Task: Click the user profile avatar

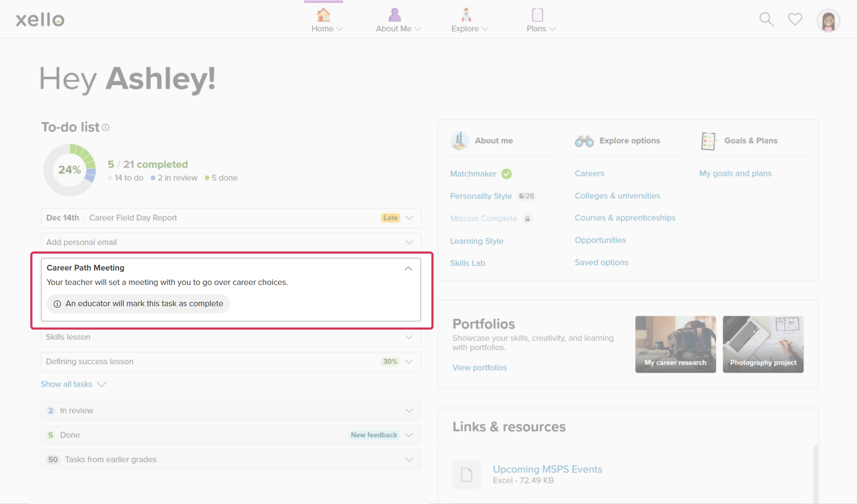Action: tap(828, 21)
